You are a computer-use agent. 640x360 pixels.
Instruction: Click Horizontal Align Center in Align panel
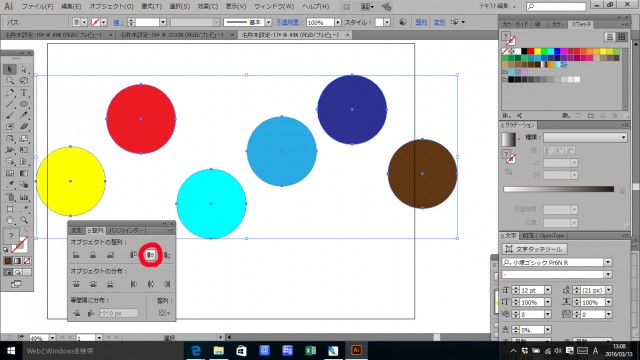click(93, 255)
